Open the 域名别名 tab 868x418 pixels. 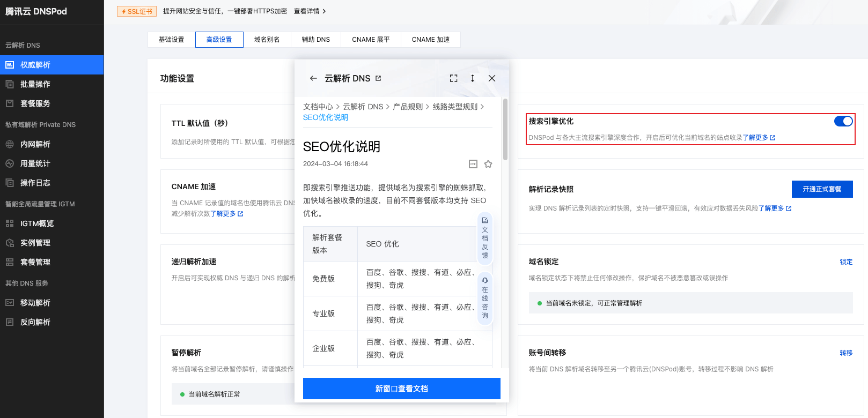267,40
